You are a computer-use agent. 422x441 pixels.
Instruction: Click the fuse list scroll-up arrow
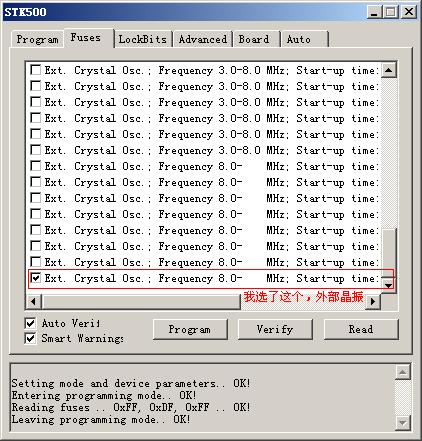click(x=389, y=70)
